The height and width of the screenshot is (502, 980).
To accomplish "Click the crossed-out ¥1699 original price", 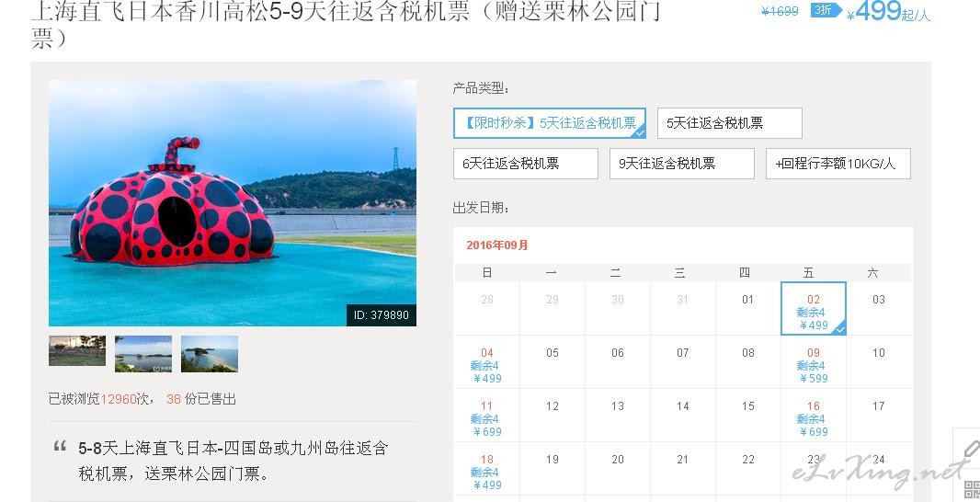I will point(780,11).
